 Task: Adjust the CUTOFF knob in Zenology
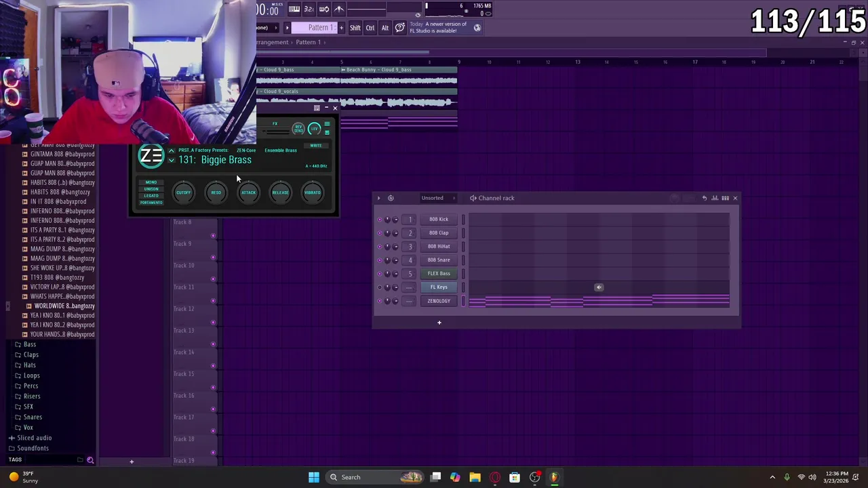point(183,192)
